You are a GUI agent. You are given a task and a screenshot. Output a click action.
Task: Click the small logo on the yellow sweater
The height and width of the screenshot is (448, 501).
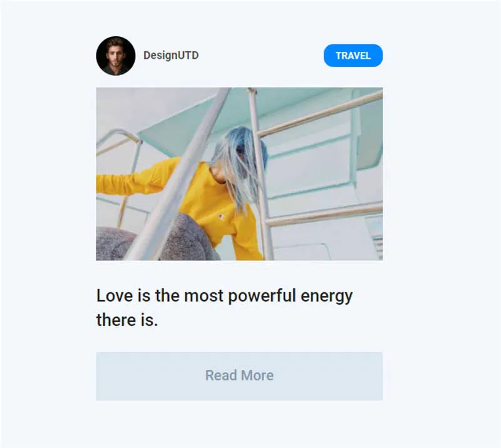point(222,217)
